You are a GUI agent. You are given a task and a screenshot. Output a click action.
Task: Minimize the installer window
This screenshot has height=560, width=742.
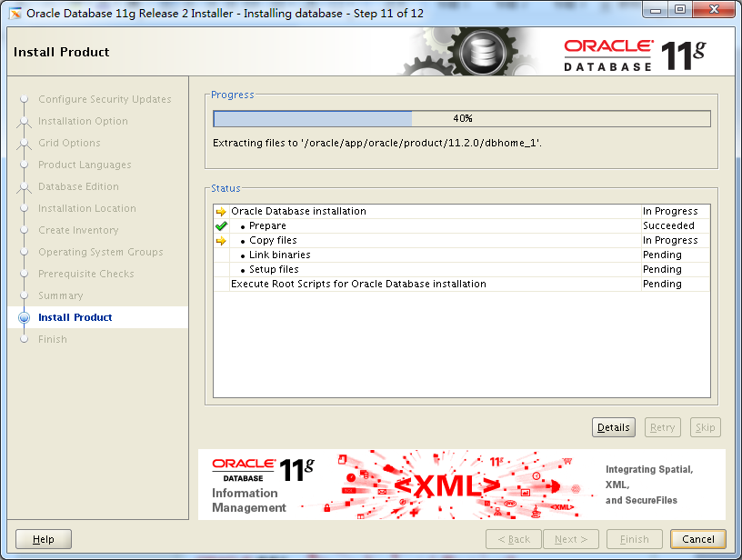[656, 10]
